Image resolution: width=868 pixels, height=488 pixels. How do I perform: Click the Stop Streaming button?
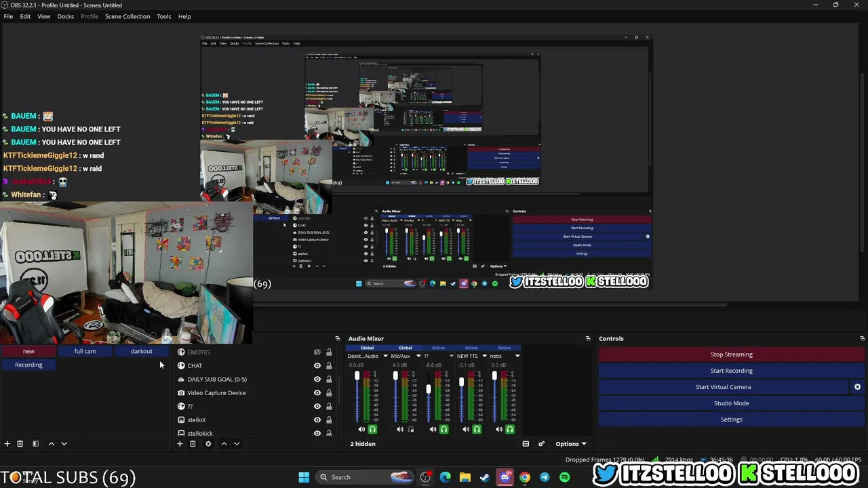731,354
